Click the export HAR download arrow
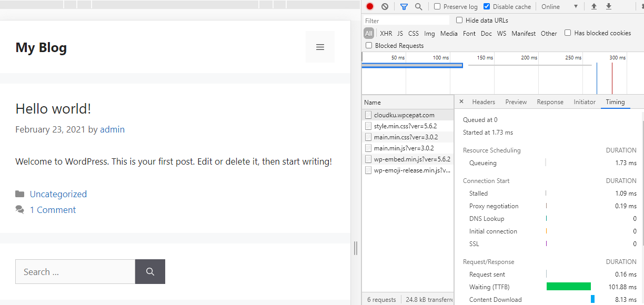This screenshot has width=644, height=305. point(609,7)
